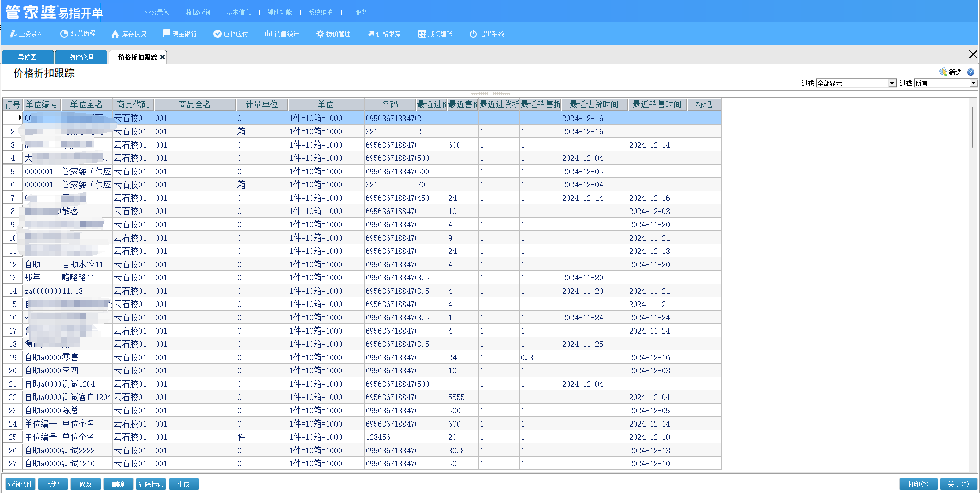This screenshot has width=980, height=493.
Task: Click the 最近销售时间 column header
Action: [657, 105]
